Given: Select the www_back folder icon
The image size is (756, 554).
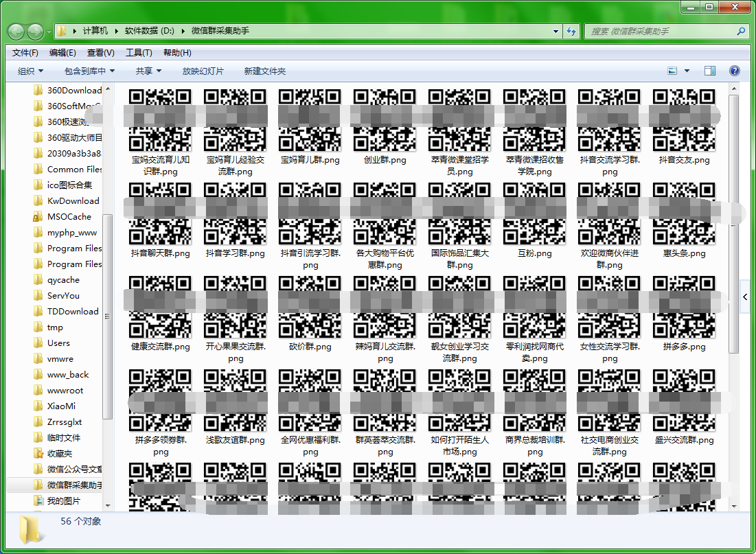Looking at the screenshot, I should point(38,375).
